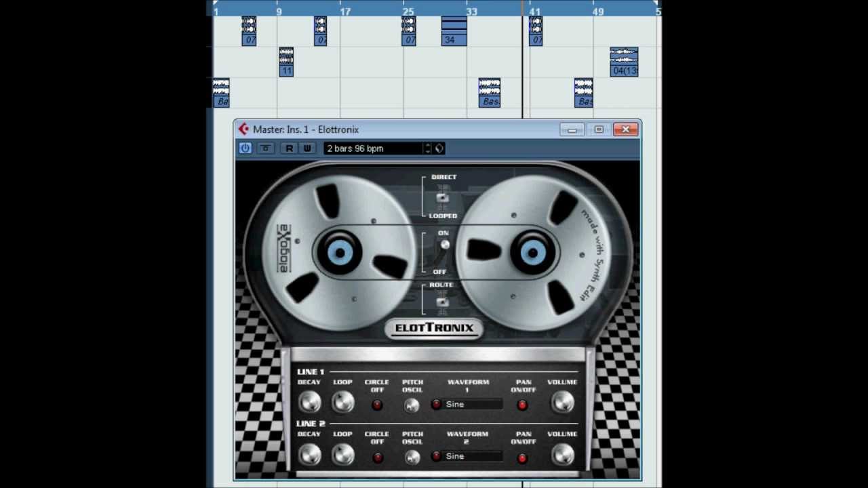
Task: Maximize the Elottronix plugin window
Action: coord(599,129)
